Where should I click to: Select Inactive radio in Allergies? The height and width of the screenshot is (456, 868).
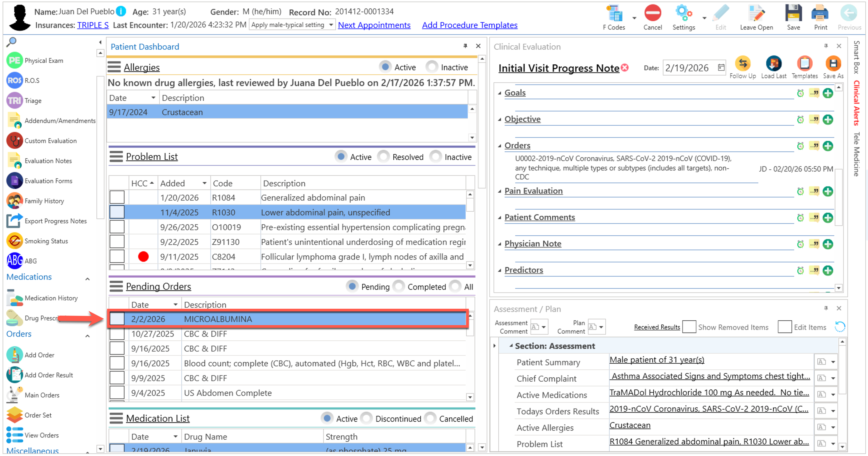point(432,67)
